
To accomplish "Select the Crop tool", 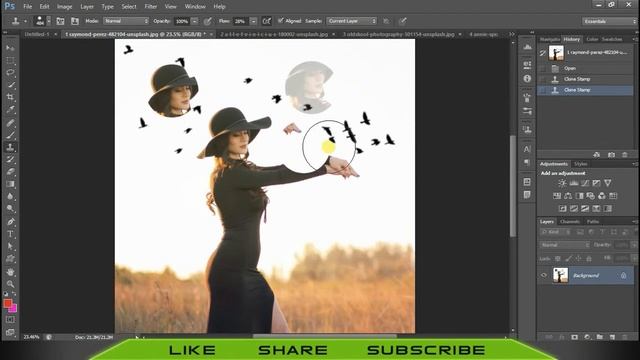I will [10, 97].
